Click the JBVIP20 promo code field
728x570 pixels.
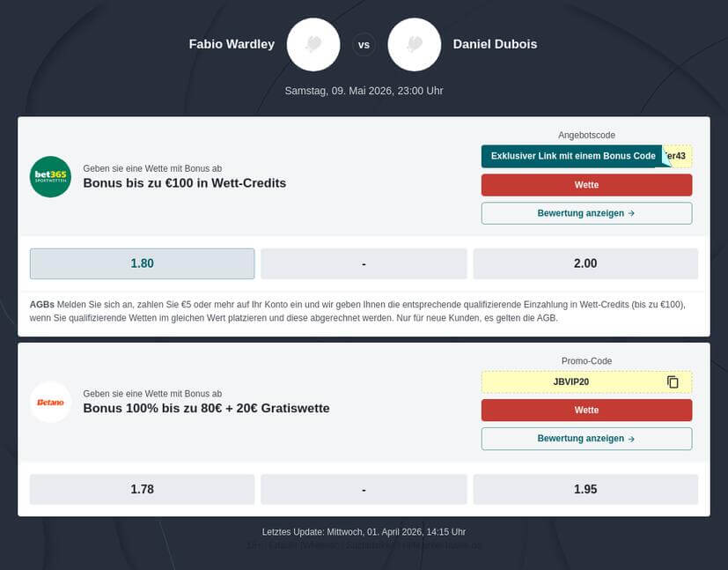point(571,381)
